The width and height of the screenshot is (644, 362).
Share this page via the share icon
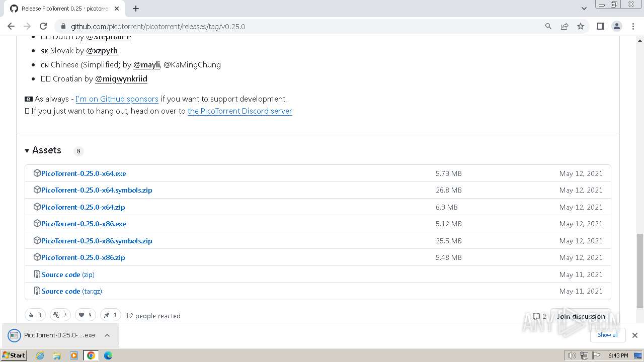pyautogui.click(x=565, y=26)
